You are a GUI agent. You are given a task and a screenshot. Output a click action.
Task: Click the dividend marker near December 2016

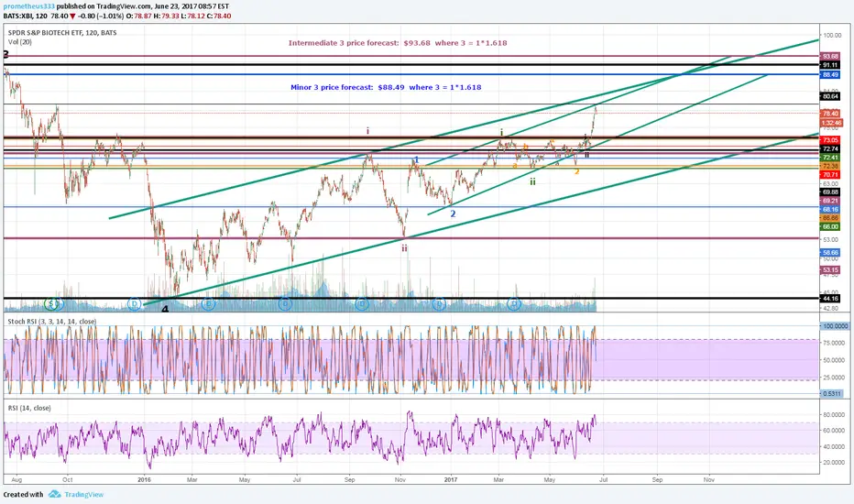point(439,303)
